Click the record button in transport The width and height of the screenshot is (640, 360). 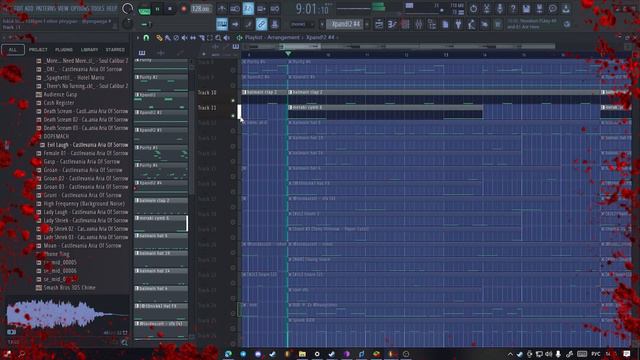pyautogui.click(x=184, y=9)
